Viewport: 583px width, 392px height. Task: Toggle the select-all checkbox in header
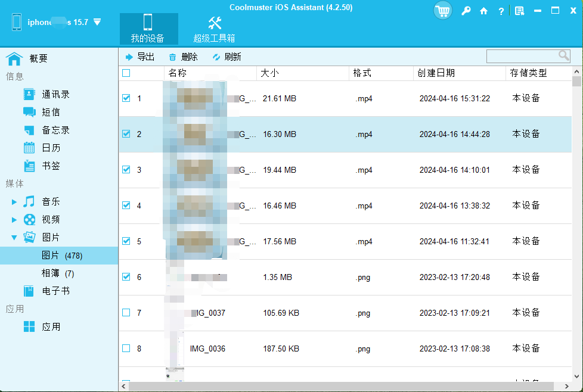click(x=126, y=73)
